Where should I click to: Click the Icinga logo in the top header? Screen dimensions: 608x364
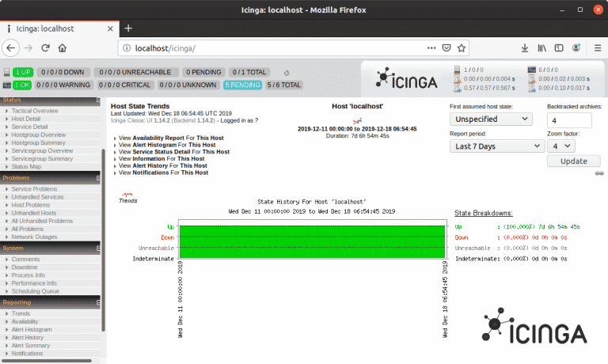point(406,78)
